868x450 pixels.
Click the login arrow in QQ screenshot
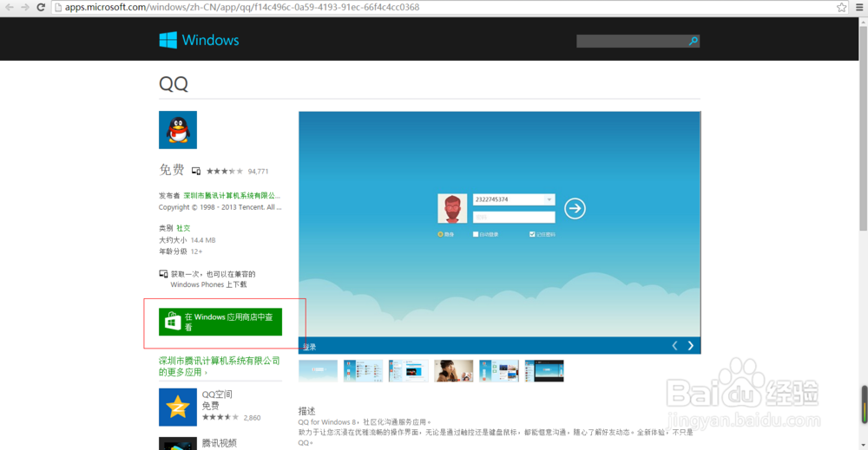(x=575, y=208)
